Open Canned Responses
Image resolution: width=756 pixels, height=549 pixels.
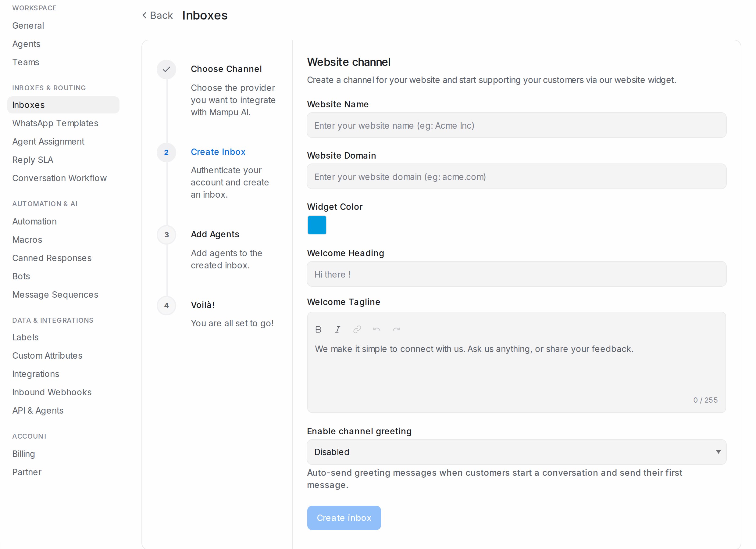(x=52, y=259)
